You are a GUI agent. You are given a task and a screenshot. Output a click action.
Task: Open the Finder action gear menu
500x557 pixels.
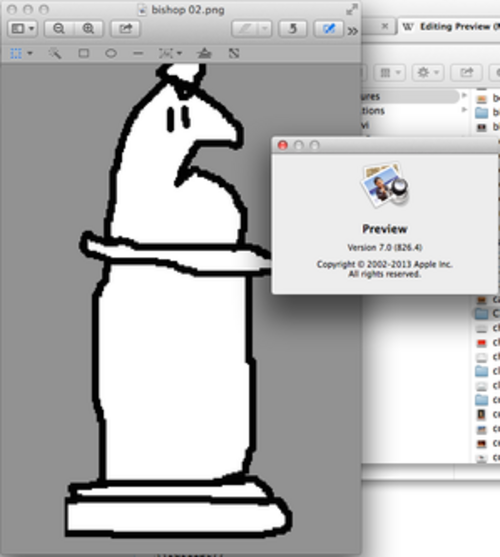[428, 72]
